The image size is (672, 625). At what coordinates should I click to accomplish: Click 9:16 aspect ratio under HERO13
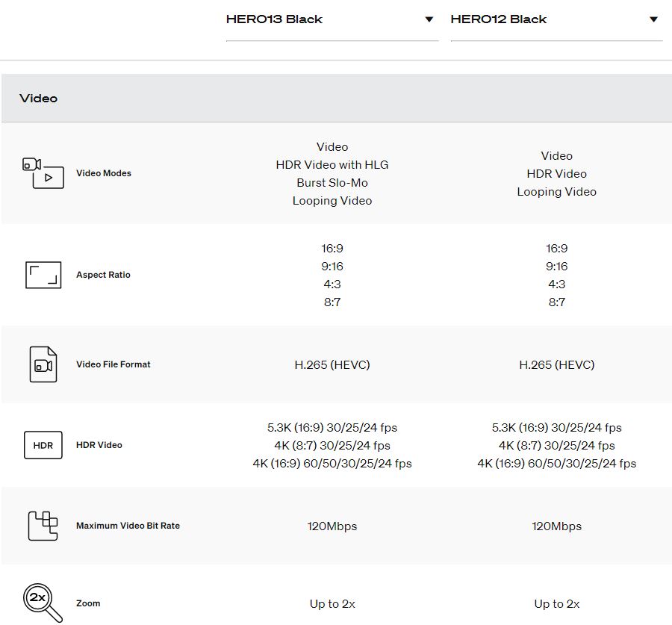332,266
